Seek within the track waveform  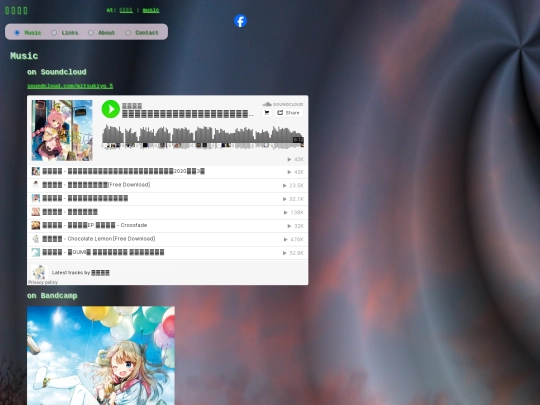coord(202,137)
